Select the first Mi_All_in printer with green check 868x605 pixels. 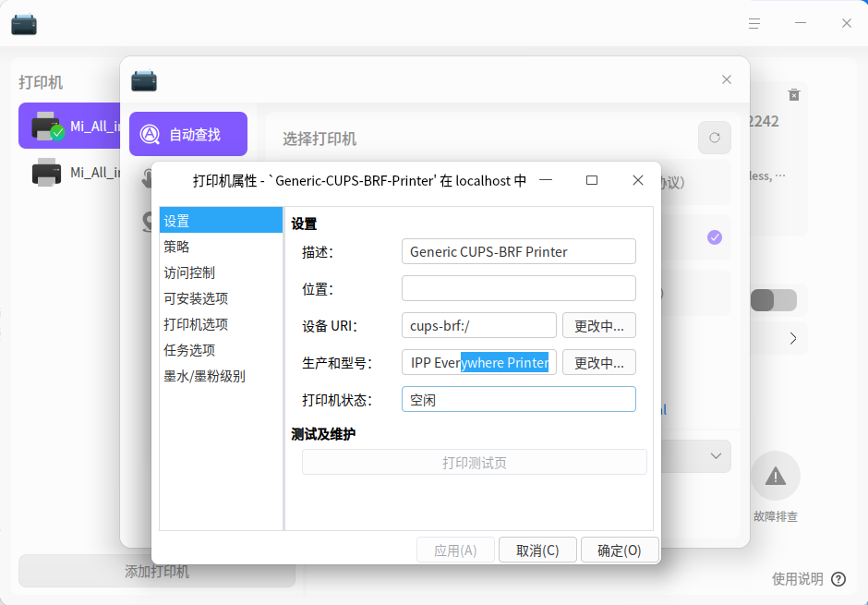70,126
